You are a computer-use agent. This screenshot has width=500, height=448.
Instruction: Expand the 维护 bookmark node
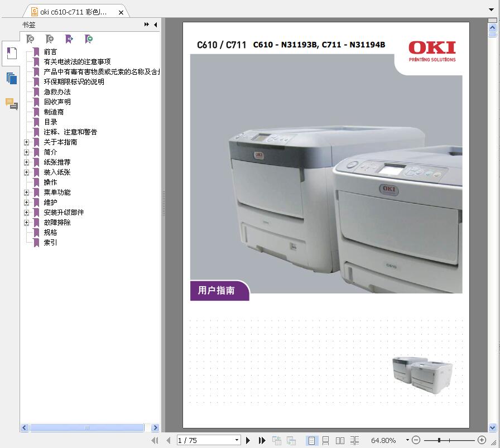pos(26,203)
